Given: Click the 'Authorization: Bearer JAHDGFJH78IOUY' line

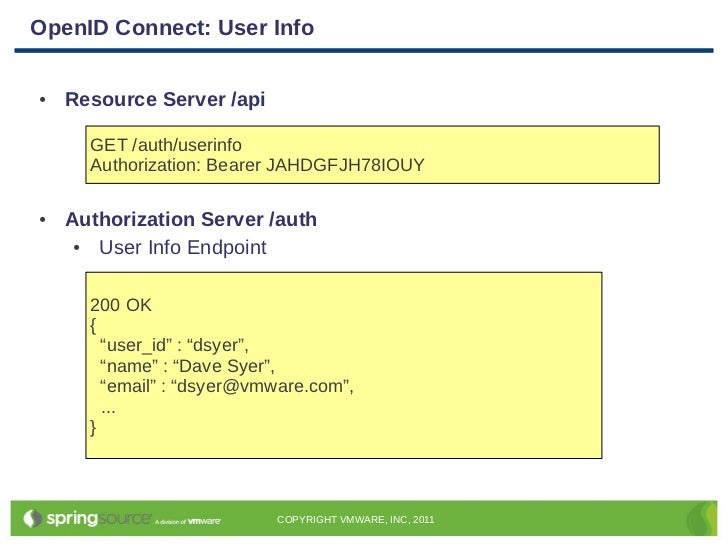Looking at the screenshot, I should [x=257, y=165].
